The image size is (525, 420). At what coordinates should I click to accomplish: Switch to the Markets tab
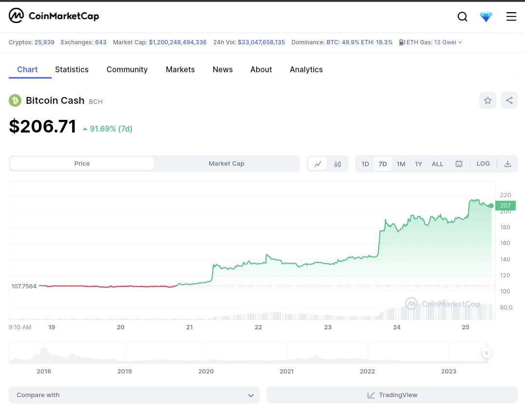click(x=180, y=69)
